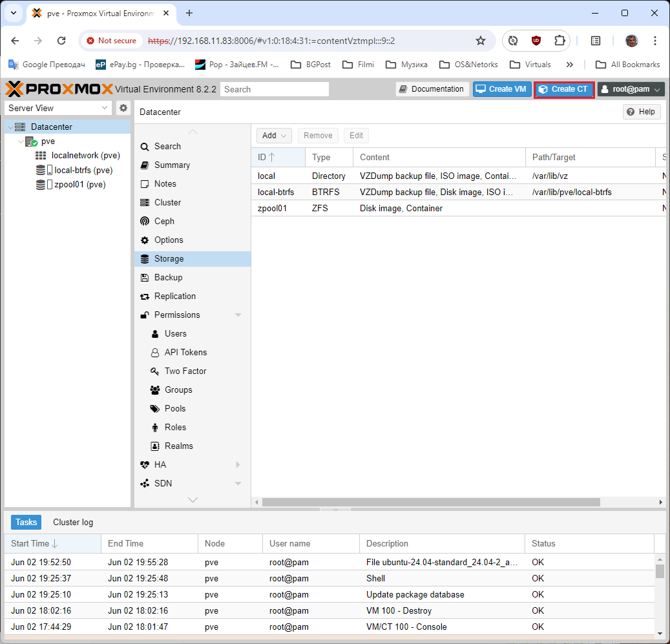
Task: Click the Create CT button
Action: pyautogui.click(x=564, y=89)
